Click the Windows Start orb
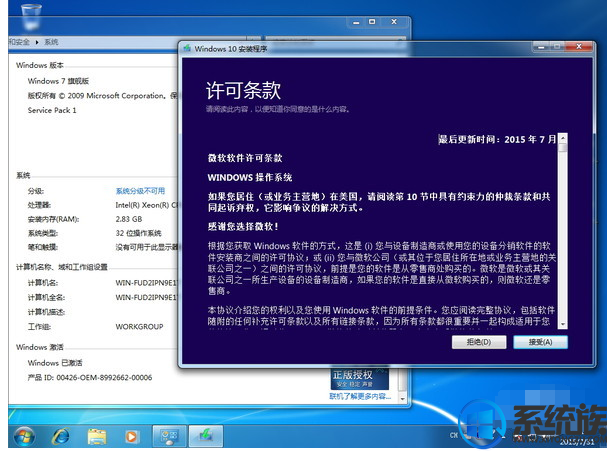The width and height of the screenshot is (607, 452). (24, 437)
